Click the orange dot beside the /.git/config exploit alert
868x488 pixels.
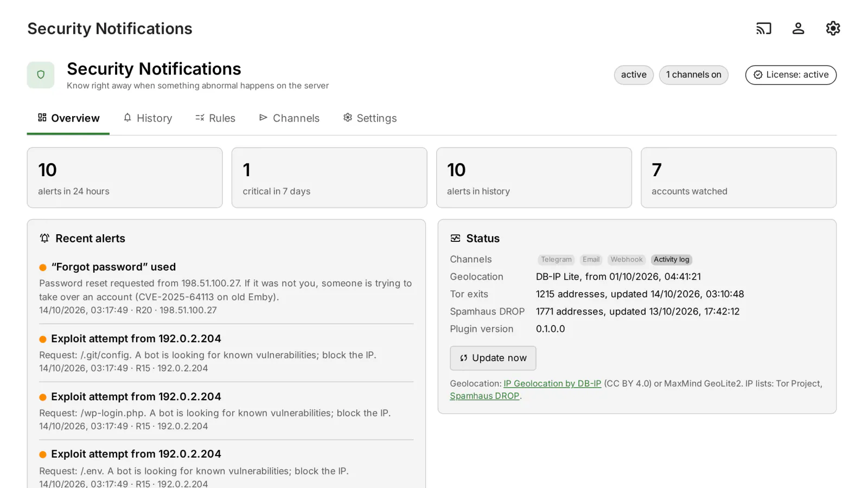point(42,339)
